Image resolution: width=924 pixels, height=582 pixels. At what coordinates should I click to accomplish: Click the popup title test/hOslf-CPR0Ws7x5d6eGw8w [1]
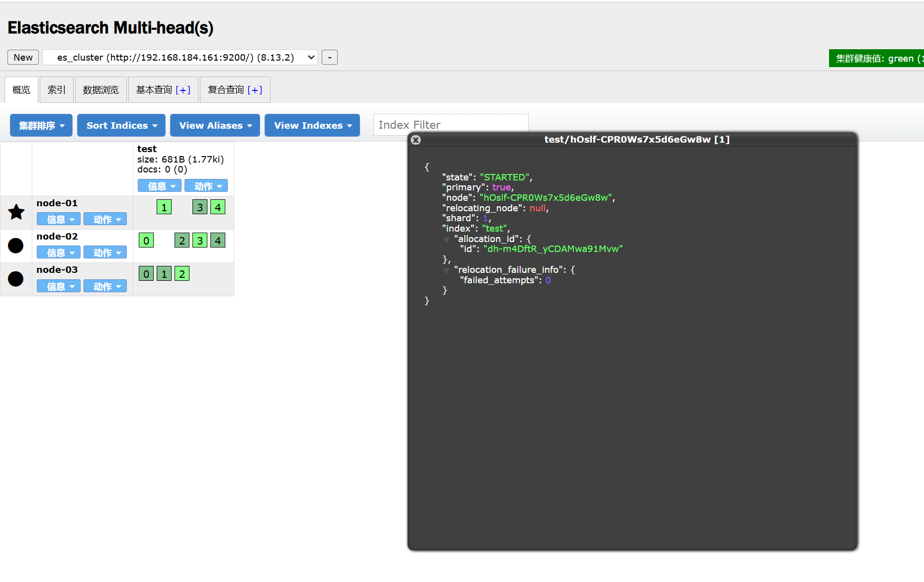[637, 140]
